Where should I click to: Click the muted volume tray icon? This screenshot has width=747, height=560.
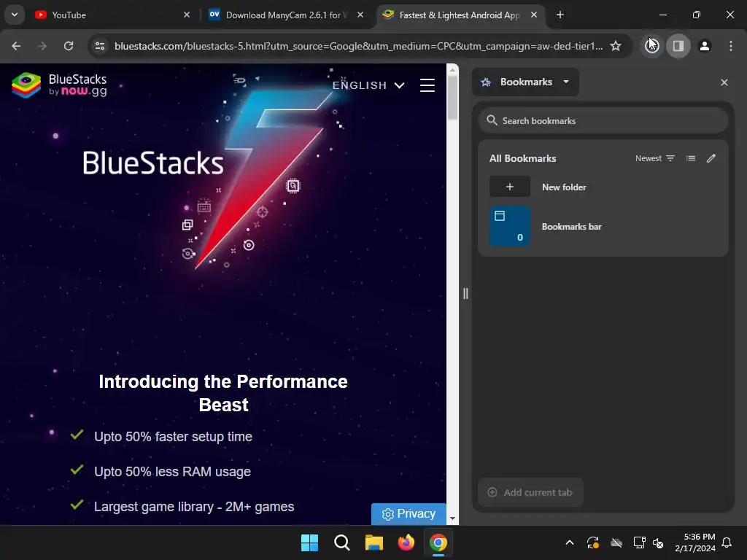point(658,542)
